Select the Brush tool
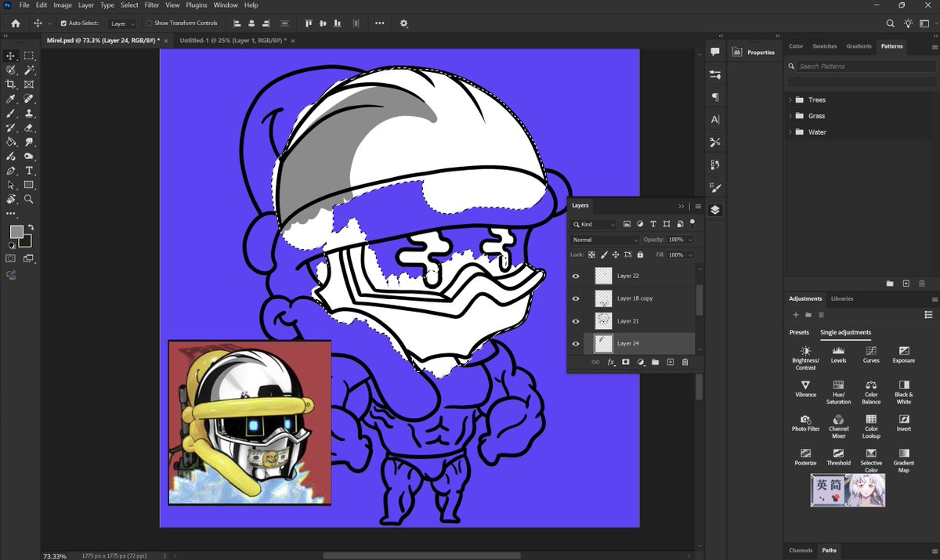Viewport: 940px width, 560px height. 11,113
